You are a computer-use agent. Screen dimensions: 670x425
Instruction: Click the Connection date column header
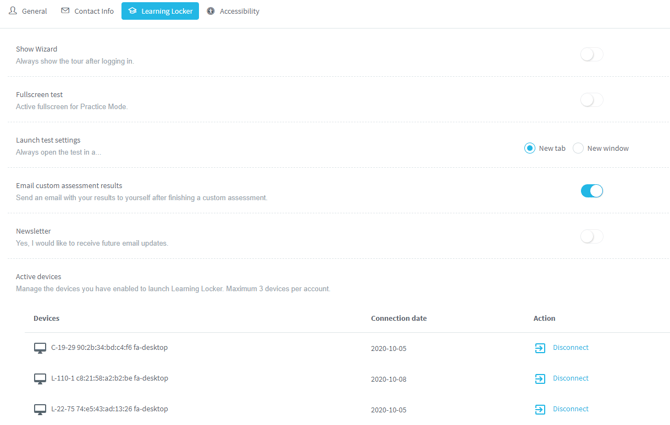point(399,318)
